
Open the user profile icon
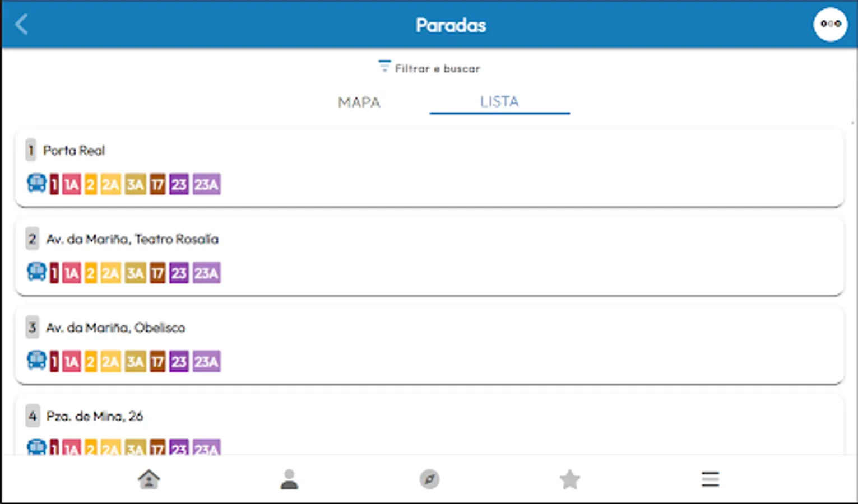tap(289, 479)
